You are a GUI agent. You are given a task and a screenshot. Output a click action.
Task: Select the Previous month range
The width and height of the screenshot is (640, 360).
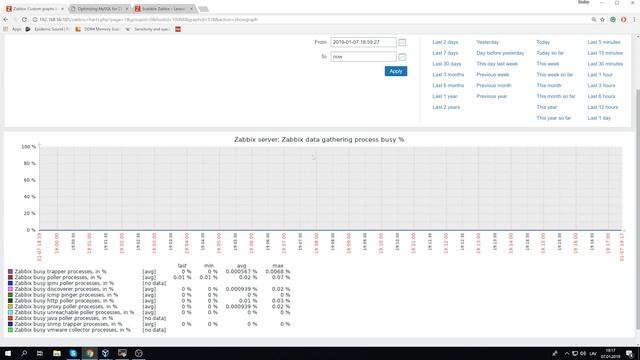493,86
